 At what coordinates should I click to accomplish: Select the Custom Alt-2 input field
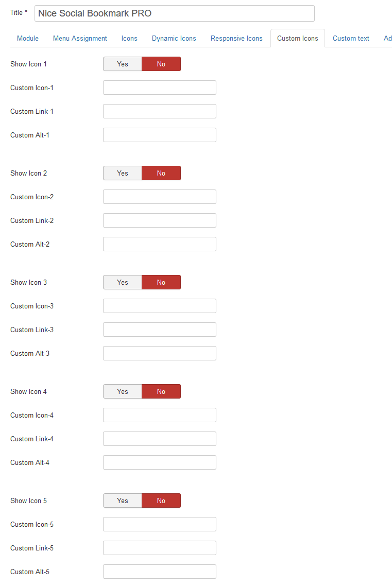coord(159,244)
